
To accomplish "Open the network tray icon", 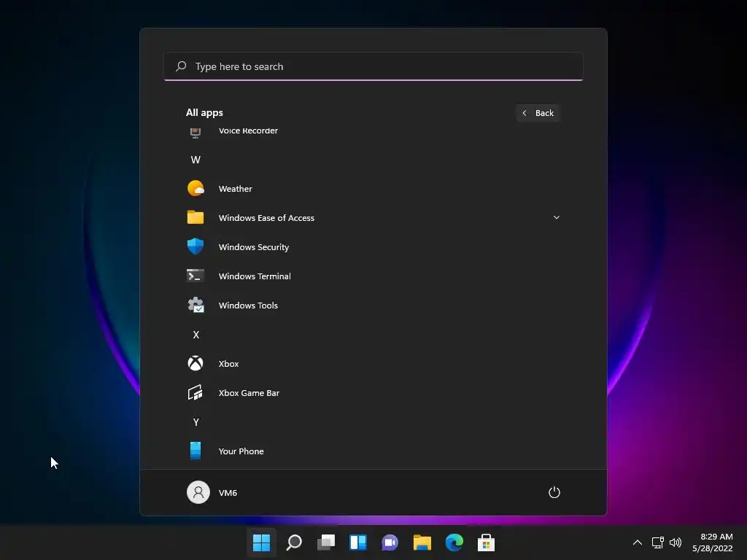I will click(x=658, y=542).
